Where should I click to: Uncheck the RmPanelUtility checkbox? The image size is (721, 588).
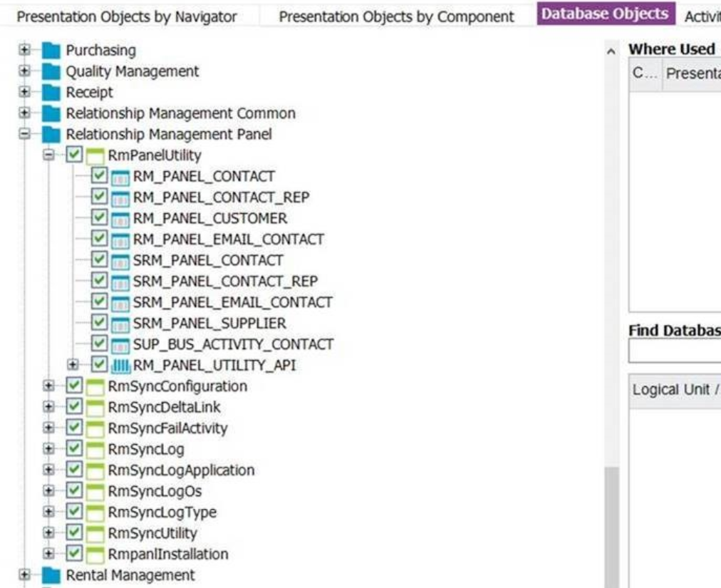(x=74, y=154)
